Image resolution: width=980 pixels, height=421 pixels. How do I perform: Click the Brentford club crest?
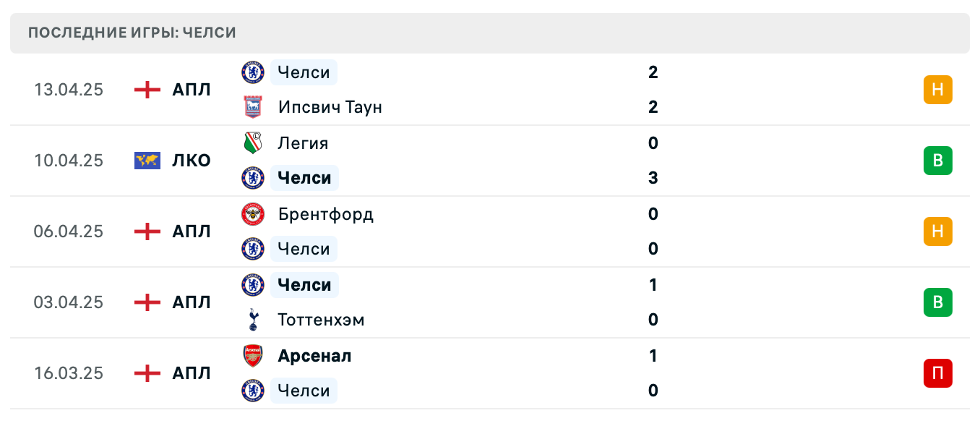[x=253, y=214]
